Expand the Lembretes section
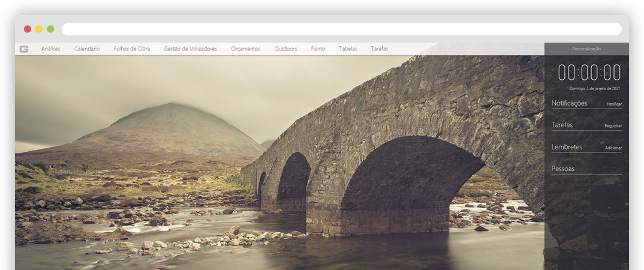The width and height of the screenshot is (644, 270). pyautogui.click(x=567, y=147)
